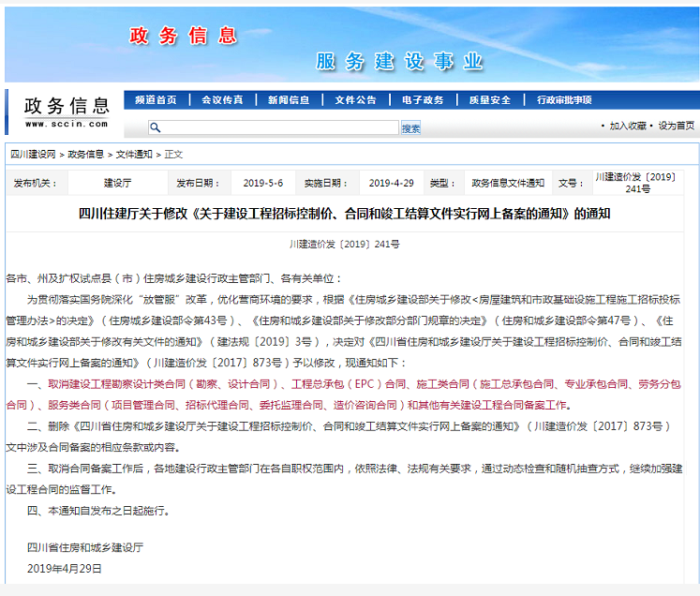Click the search magnifier icon
Screen dimensions: 700x596
(x=156, y=127)
